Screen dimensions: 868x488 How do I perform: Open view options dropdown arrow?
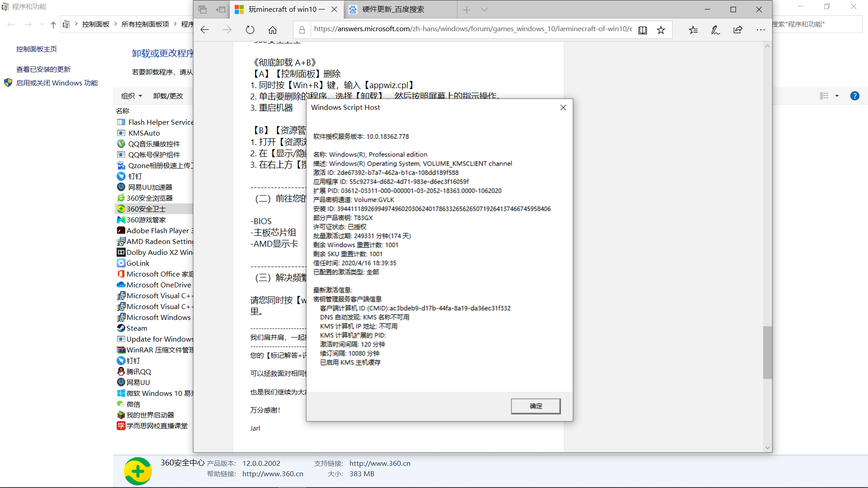pyautogui.click(x=837, y=96)
